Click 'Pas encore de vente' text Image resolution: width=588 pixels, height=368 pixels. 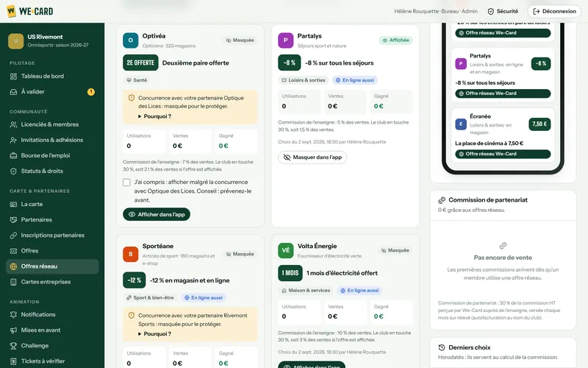[503, 258]
